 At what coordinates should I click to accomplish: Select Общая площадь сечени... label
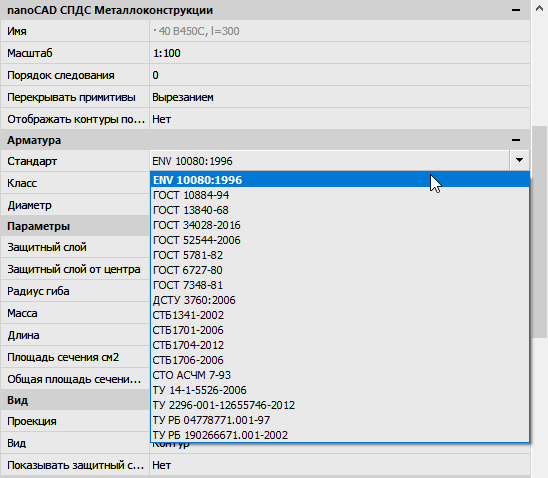coord(74,379)
